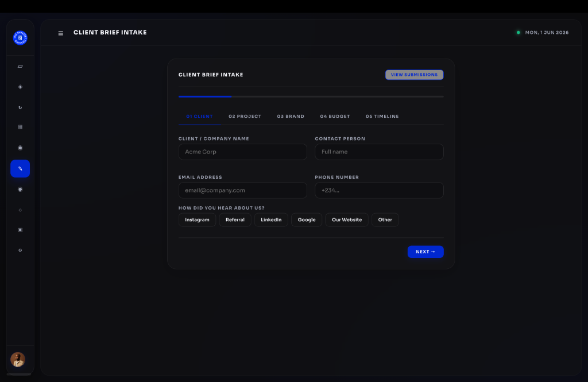Click the Phone Number input field
The width and height of the screenshot is (588, 382).
point(379,190)
